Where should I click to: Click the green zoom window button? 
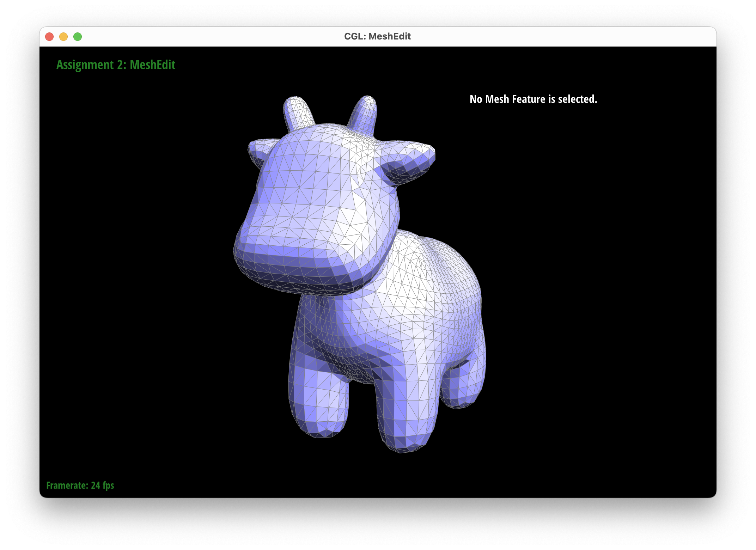(x=78, y=37)
